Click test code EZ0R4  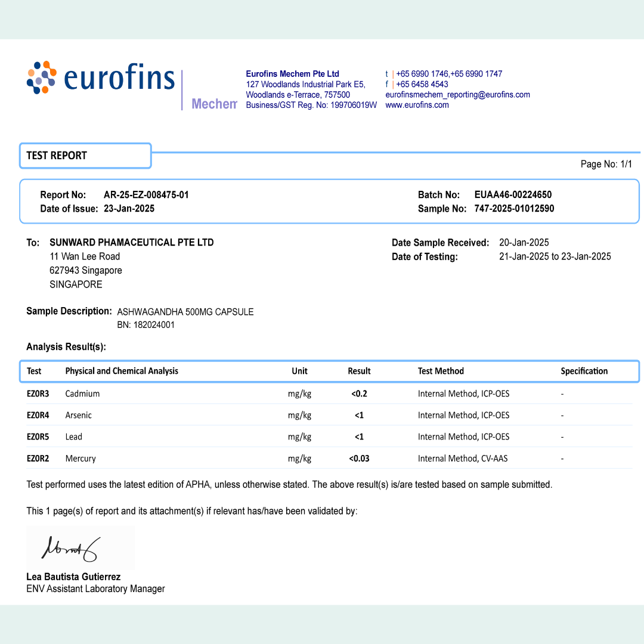point(38,415)
